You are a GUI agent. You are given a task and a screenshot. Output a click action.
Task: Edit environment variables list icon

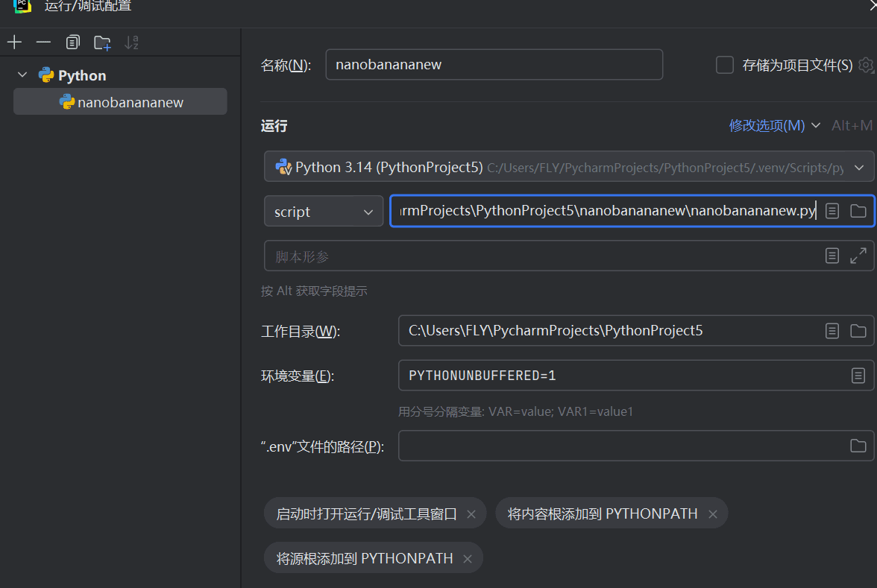coord(858,376)
